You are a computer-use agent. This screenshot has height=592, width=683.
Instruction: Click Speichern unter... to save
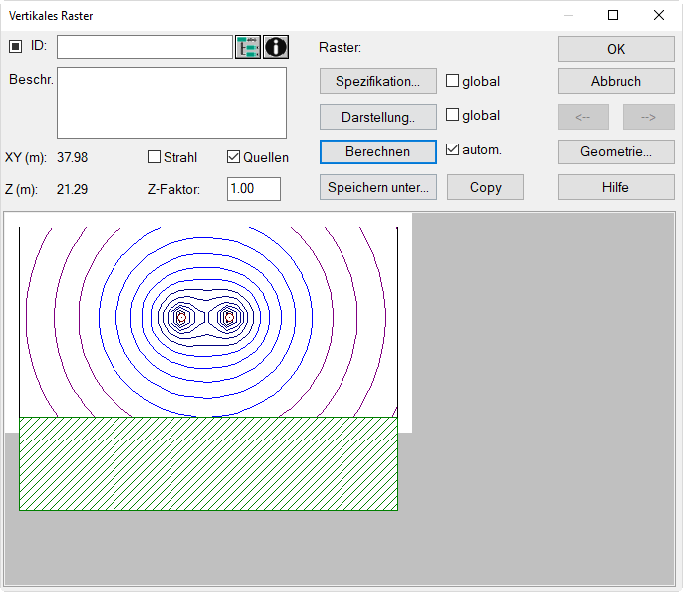[378, 187]
